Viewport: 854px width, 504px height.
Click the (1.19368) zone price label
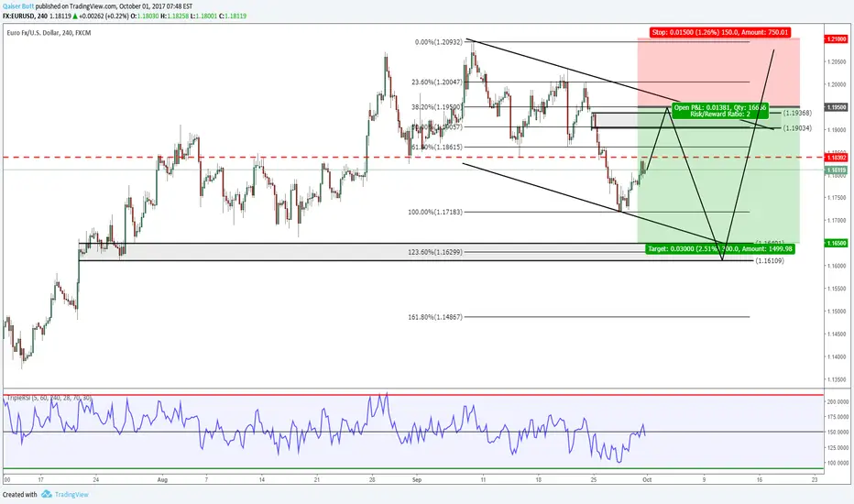click(797, 114)
